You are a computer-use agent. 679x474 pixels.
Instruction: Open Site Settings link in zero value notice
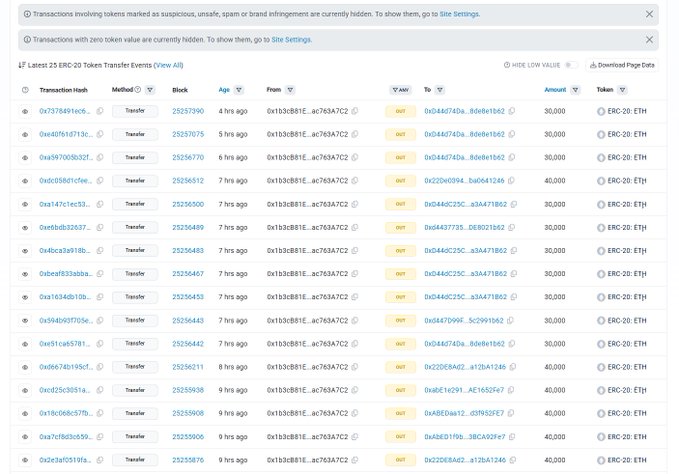[x=291, y=39]
